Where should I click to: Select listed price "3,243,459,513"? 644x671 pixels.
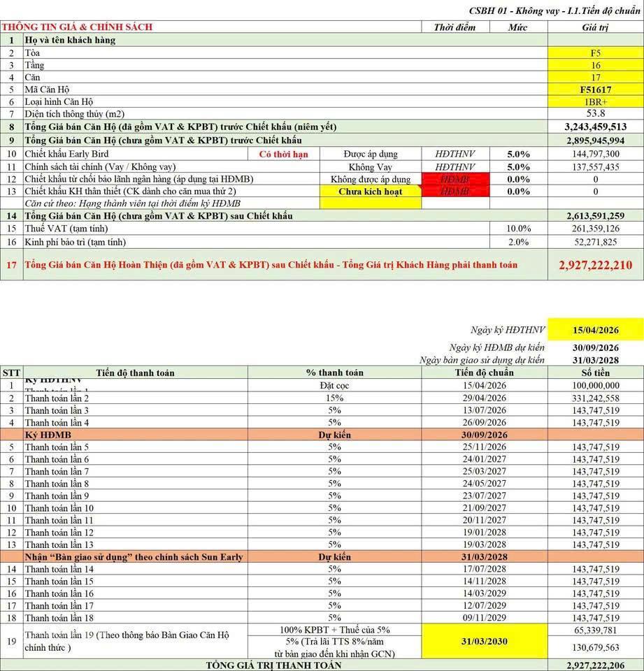(x=596, y=127)
